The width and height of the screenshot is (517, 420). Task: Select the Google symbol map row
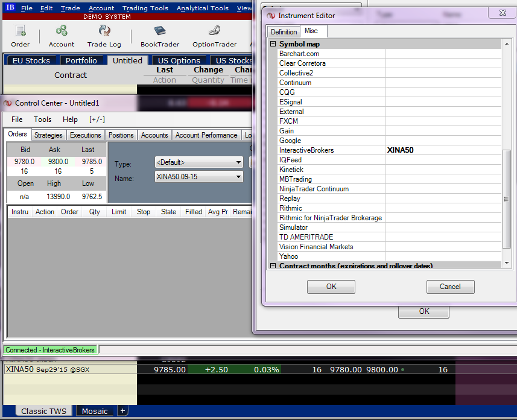(x=389, y=141)
